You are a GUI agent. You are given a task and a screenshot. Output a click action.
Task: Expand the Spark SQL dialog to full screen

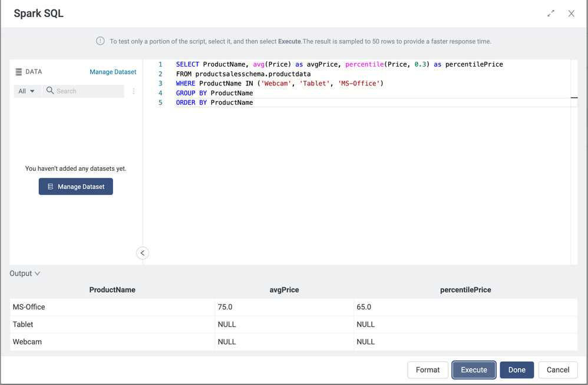(x=551, y=13)
